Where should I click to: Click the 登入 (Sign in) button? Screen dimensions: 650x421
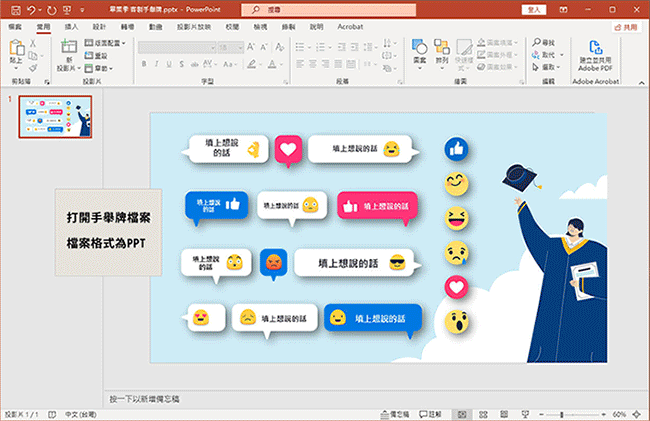[x=534, y=9]
